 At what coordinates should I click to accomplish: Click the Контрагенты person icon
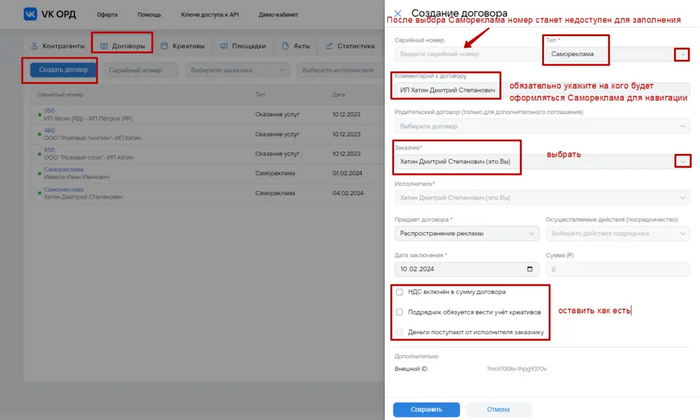[34, 46]
